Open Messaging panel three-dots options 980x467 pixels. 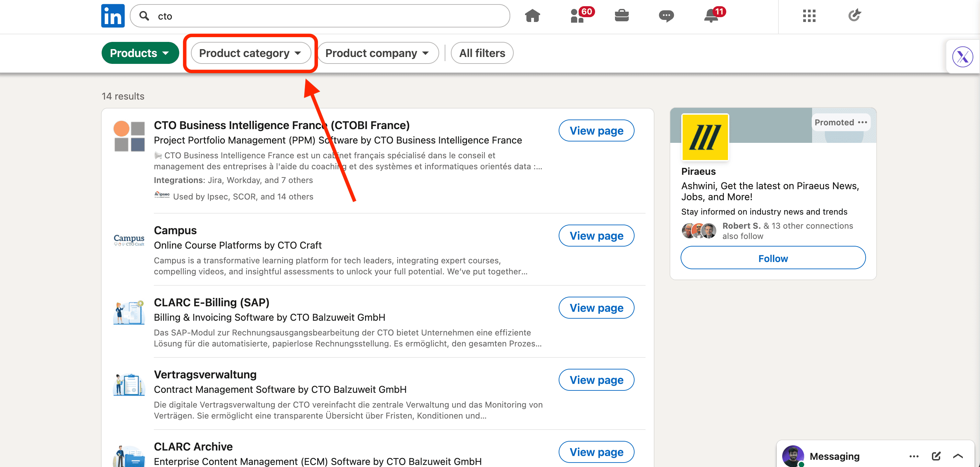pos(914,456)
